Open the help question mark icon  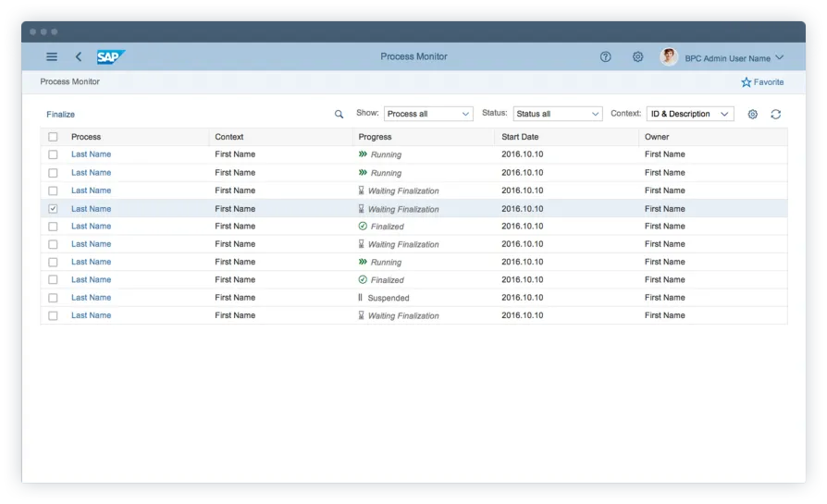[606, 57]
